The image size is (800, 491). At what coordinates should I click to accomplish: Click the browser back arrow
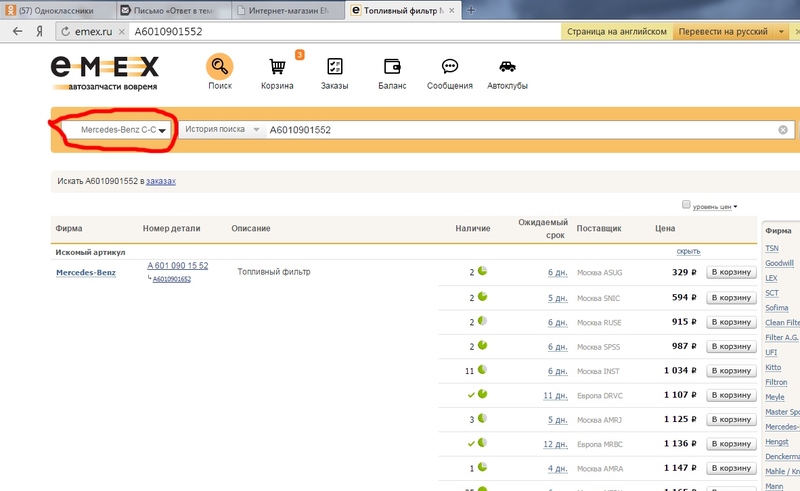(x=17, y=31)
